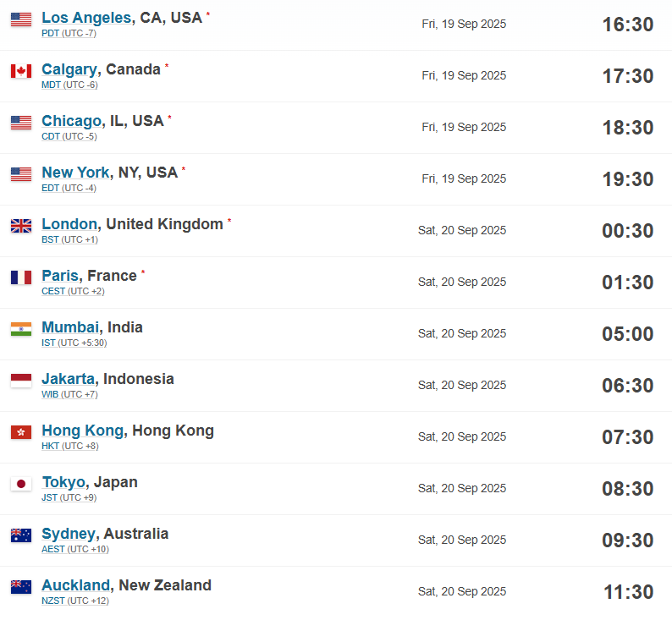
Task: Open the Auckland city link
Action: tap(76, 584)
